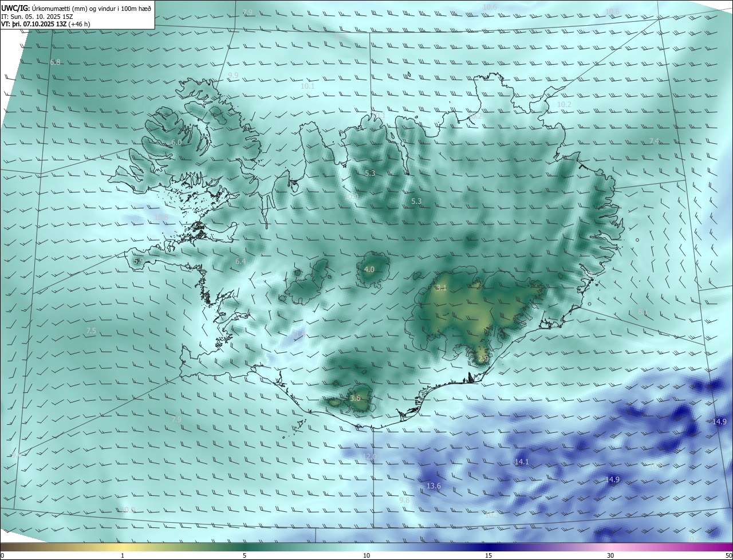Click the 14.1 value label on the map
733x560 pixels.
click(522, 462)
